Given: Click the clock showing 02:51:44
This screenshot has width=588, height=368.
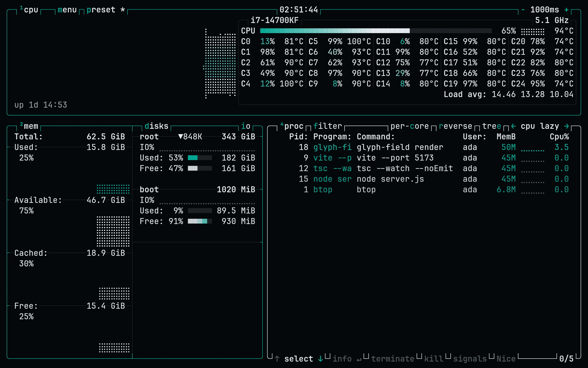Looking at the screenshot, I should tap(299, 10).
